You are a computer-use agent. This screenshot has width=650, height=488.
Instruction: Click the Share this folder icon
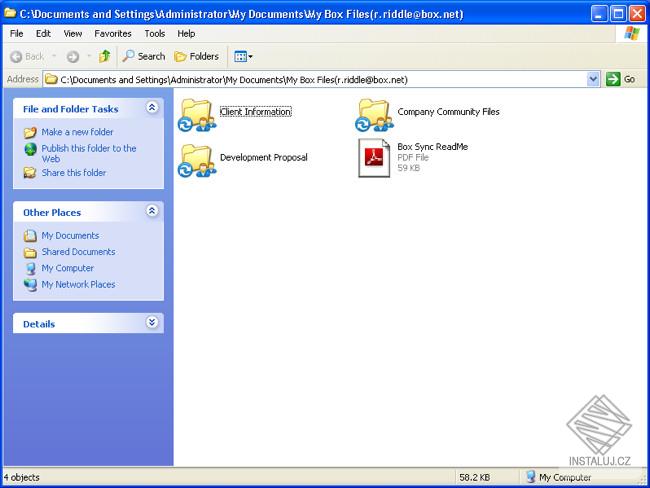[x=30, y=172]
